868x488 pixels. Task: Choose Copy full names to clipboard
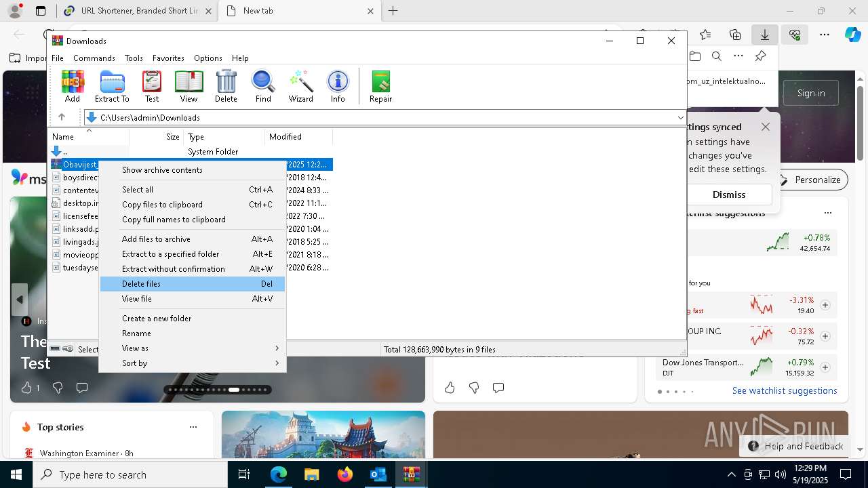[x=193, y=220]
